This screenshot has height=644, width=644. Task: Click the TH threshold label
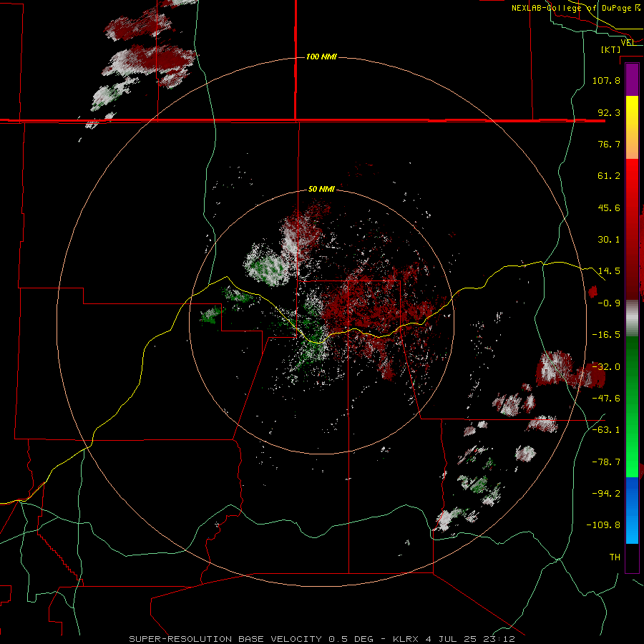615,557
